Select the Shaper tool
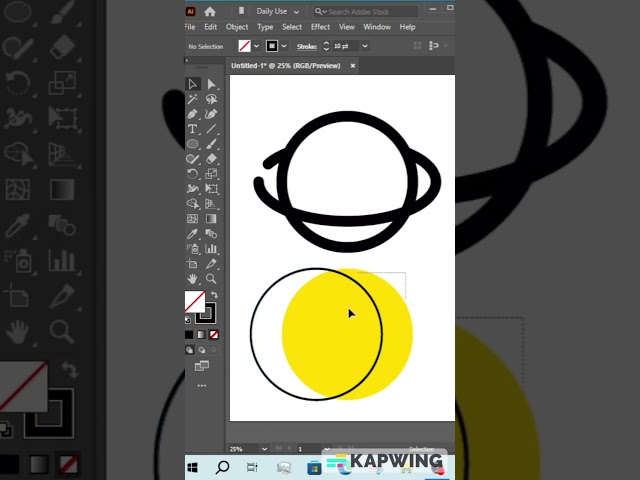The width and height of the screenshot is (640, 480). (193, 159)
